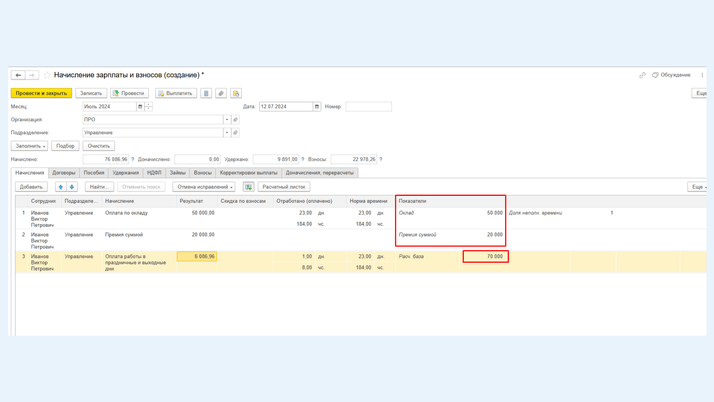Switch to the НДФЛ tab
714x402 pixels.
pyautogui.click(x=154, y=173)
